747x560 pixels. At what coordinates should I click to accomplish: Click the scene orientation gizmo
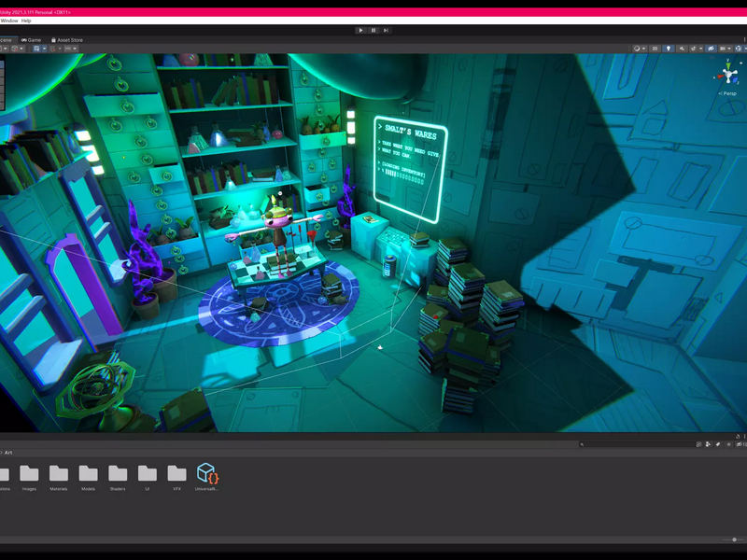tap(728, 73)
